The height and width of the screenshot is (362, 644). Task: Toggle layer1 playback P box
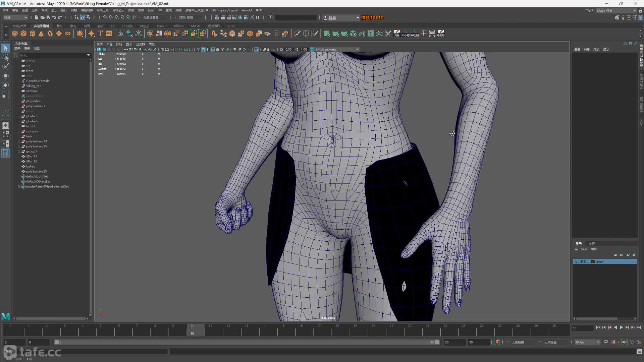[582, 261]
